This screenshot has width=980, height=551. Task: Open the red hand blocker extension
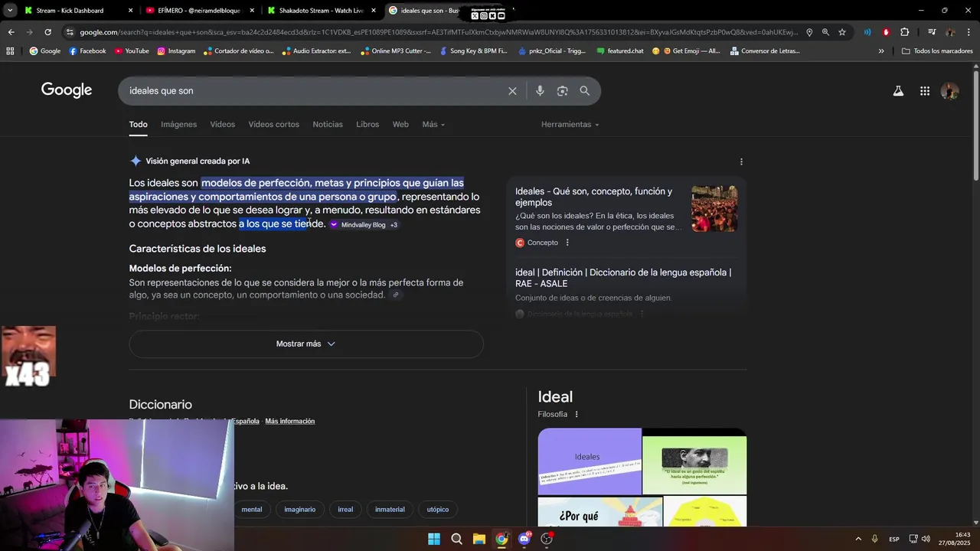(886, 32)
